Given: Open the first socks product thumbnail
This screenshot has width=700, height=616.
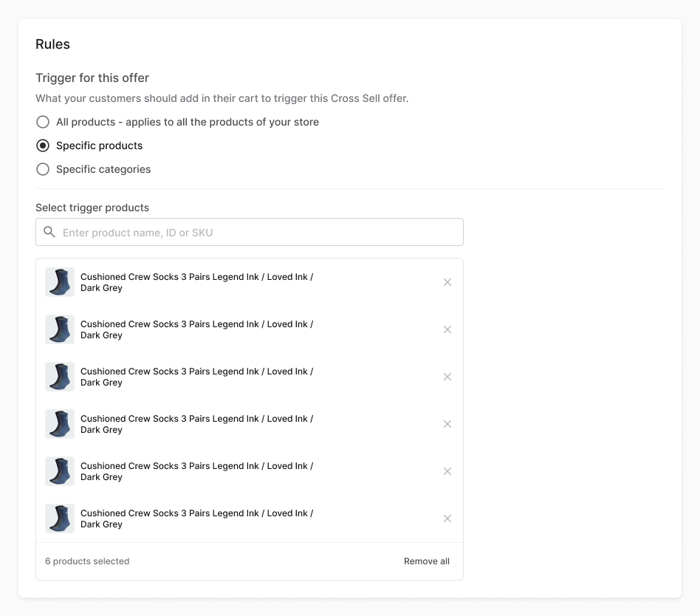Looking at the screenshot, I should click(60, 282).
